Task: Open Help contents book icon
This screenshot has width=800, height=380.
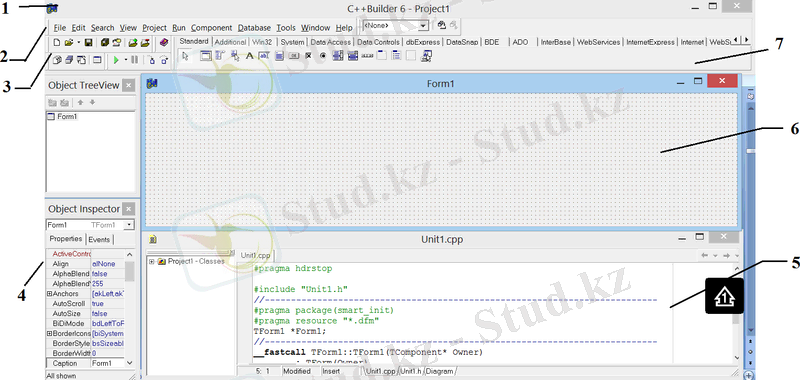Action: point(164,42)
